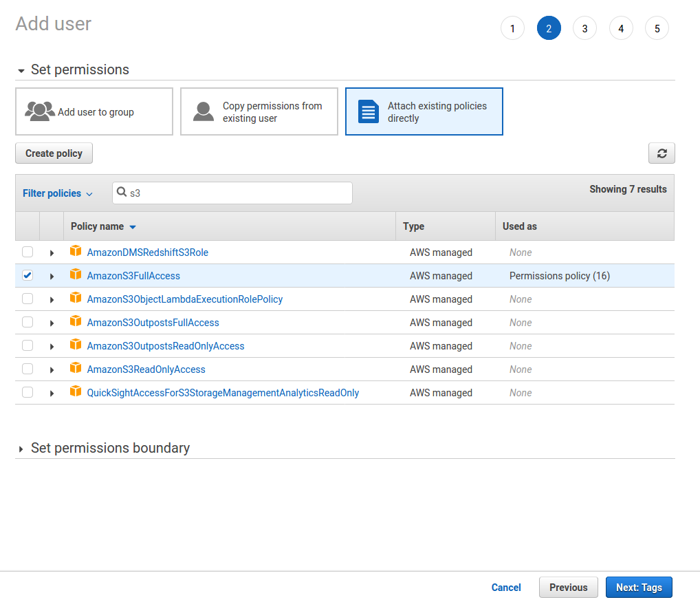
Task: Choose the Add user to group option
Action: (94, 111)
